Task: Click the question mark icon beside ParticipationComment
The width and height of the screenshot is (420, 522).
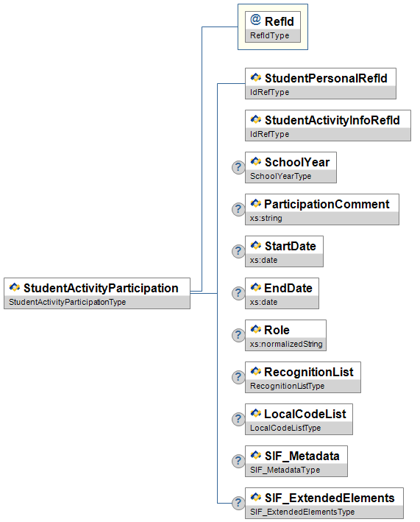Action: [238, 209]
